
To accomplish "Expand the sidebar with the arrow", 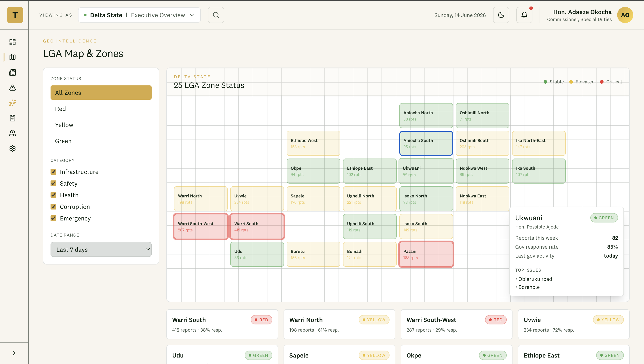I will (14, 353).
